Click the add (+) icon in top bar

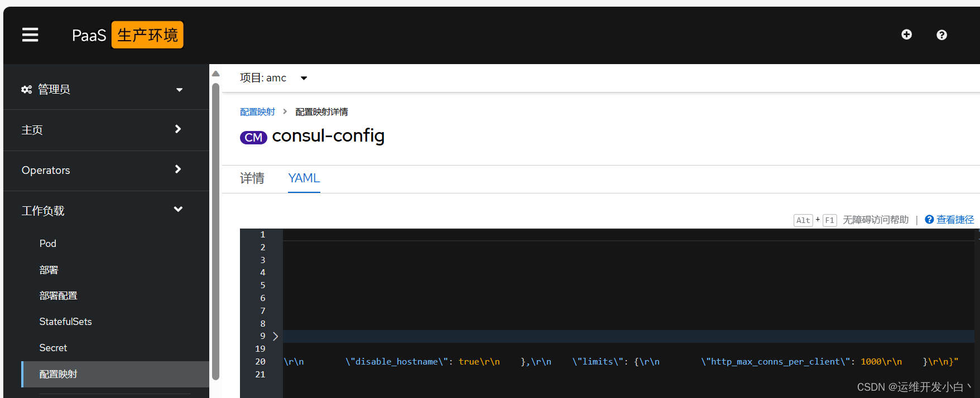906,35
